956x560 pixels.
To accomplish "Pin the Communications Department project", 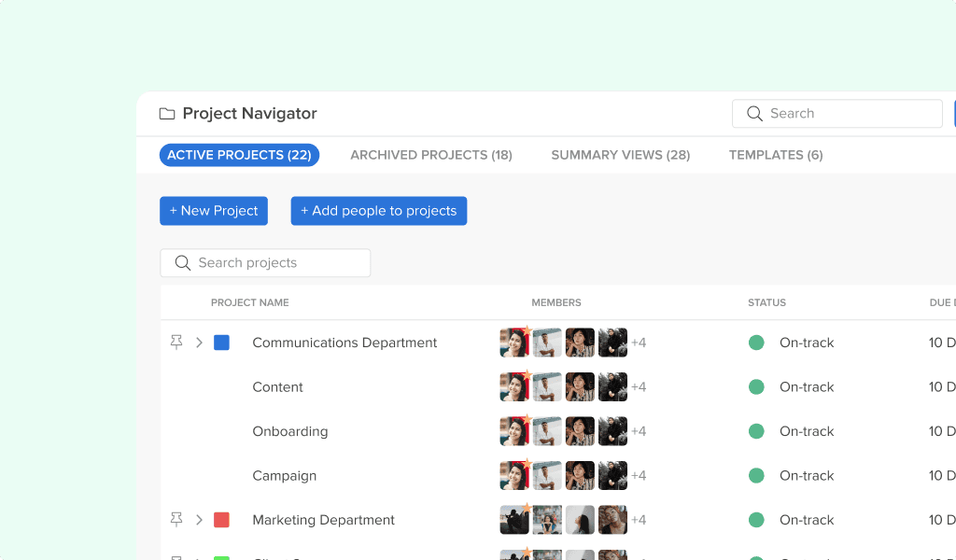I will click(x=176, y=343).
